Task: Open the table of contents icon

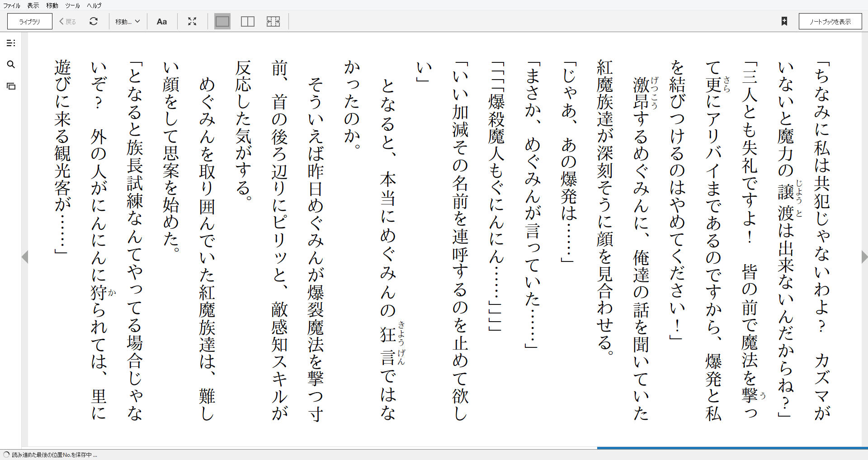Action: click(11, 43)
